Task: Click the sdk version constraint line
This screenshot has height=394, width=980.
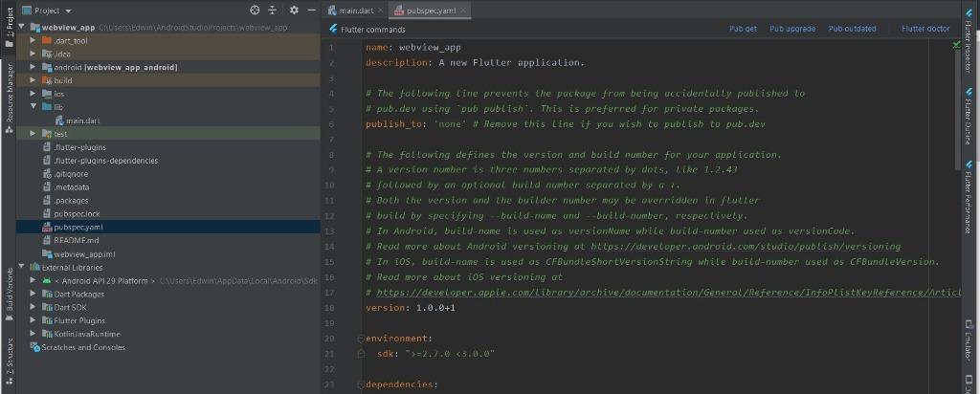Action: (x=435, y=354)
